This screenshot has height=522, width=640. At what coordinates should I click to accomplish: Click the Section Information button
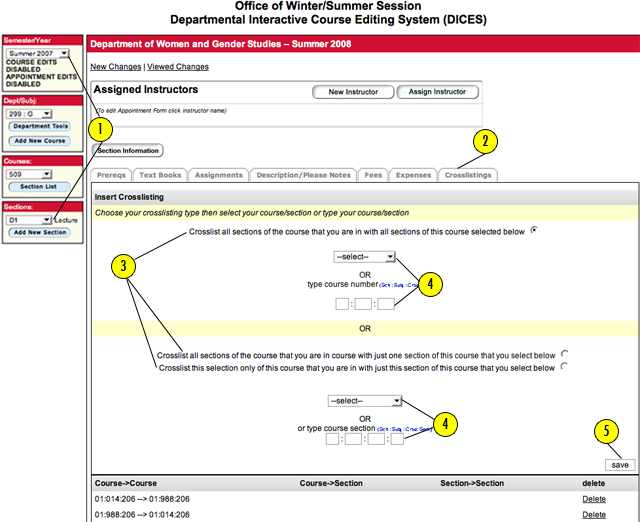tap(127, 151)
